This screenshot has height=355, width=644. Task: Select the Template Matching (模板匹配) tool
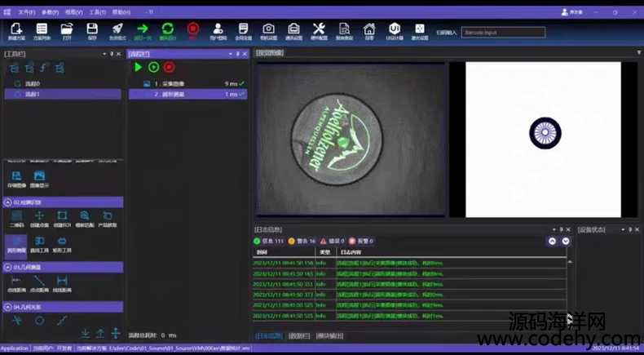85,220
